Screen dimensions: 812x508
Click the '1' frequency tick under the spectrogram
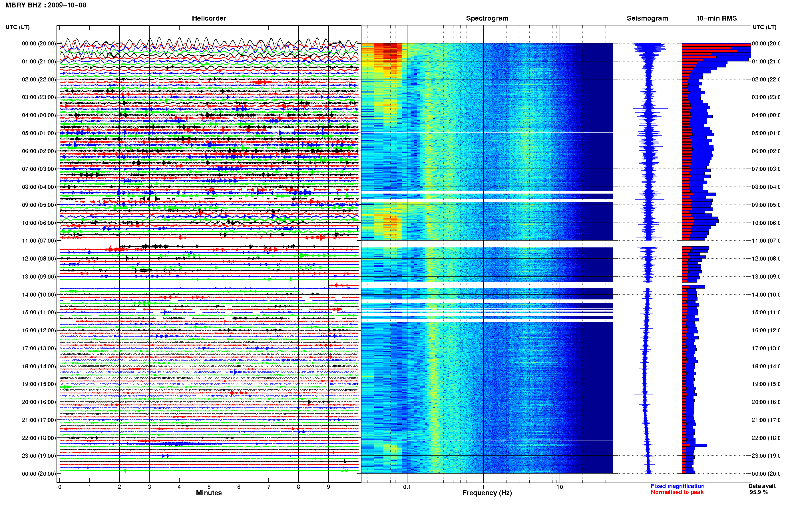pos(483,487)
